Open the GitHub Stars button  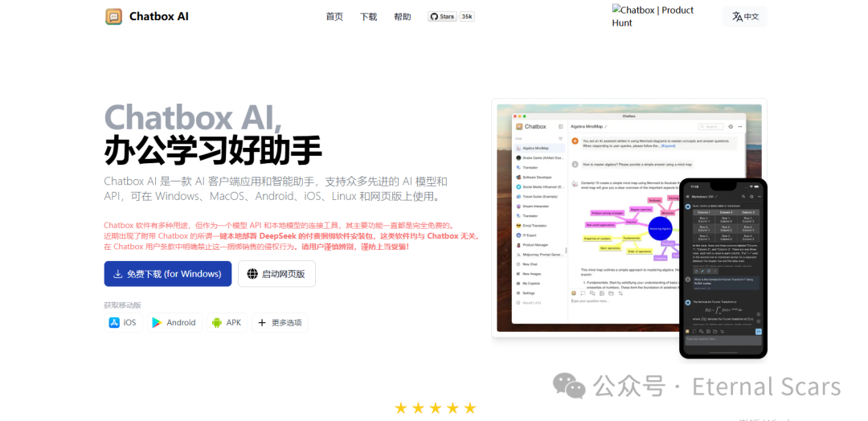point(442,17)
